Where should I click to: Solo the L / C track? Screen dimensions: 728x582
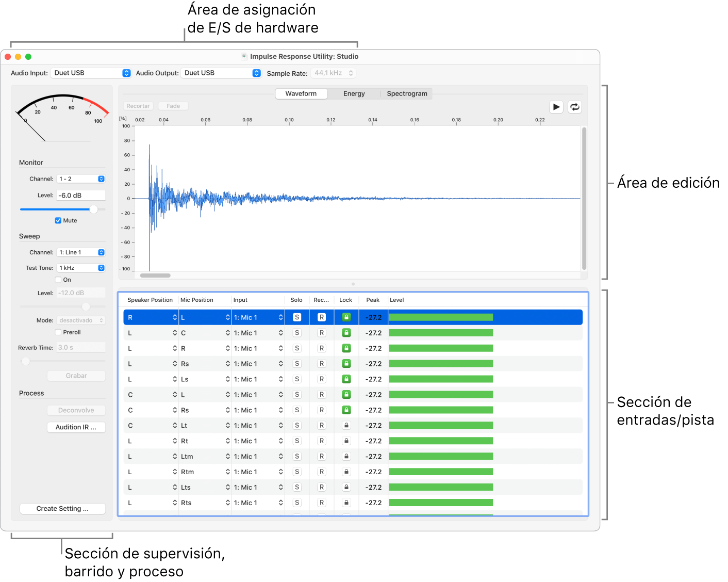(297, 333)
